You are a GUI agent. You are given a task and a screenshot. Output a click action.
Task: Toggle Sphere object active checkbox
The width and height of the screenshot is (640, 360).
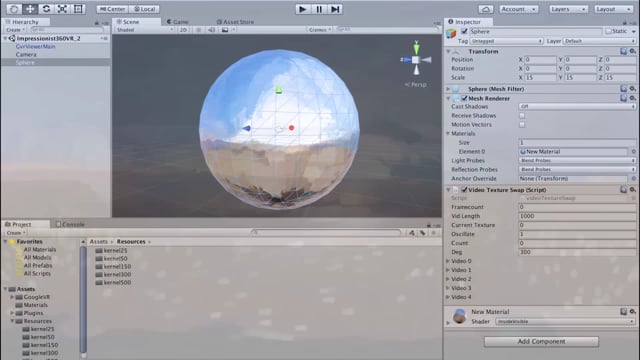click(x=464, y=31)
